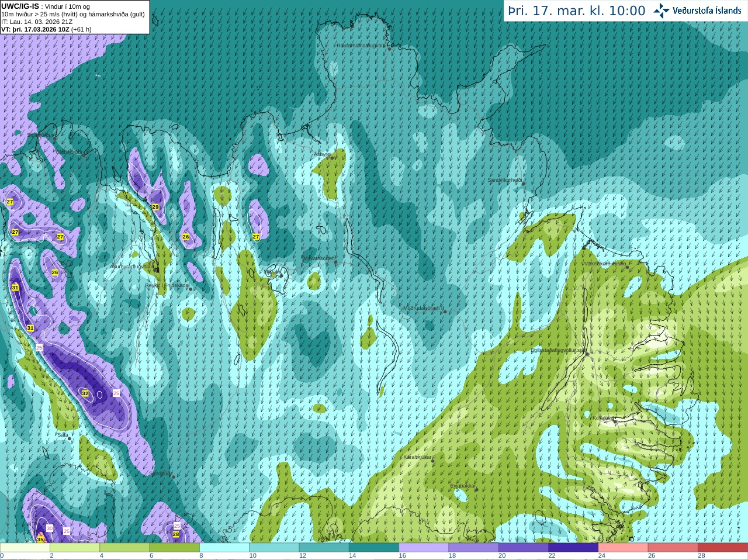Click the Möðrudalsöræfi station label

pos(423,308)
